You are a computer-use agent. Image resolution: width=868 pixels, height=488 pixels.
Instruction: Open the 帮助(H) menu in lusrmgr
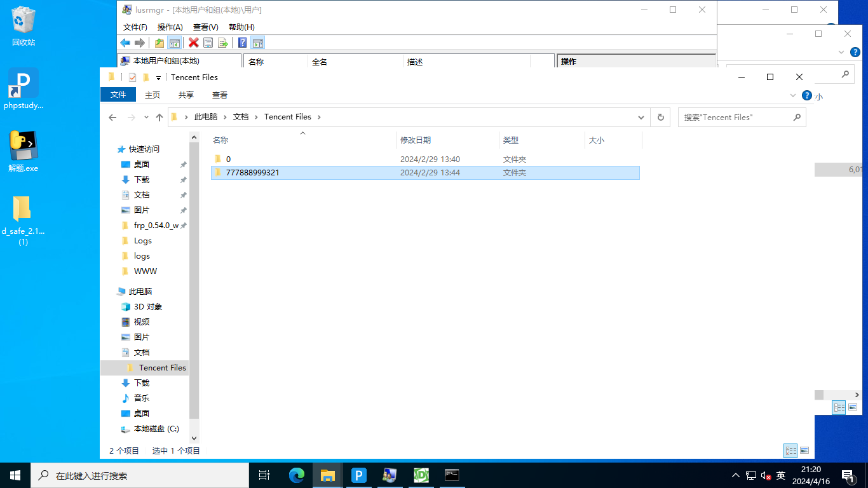coord(241,27)
